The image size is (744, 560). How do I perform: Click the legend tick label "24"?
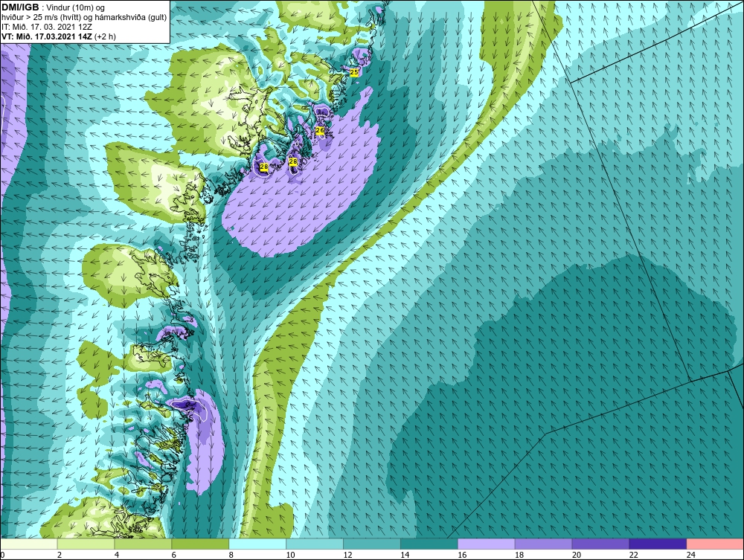(x=691, y=555)
